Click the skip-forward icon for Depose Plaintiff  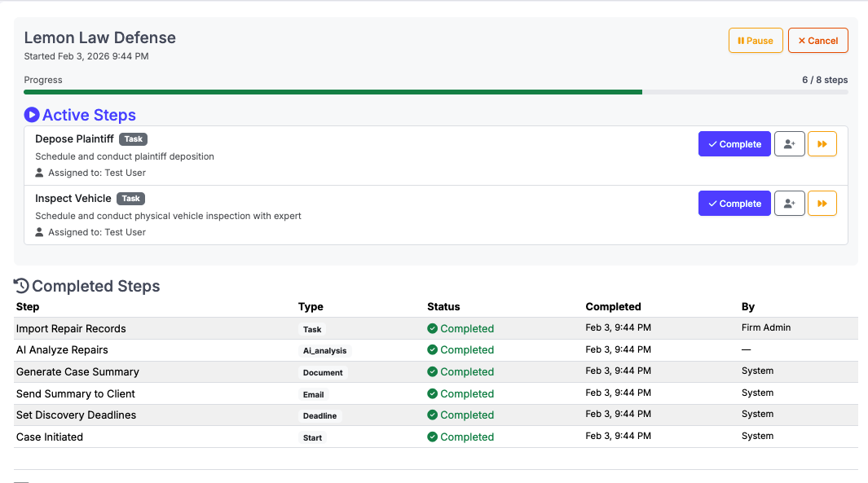[x=822, y=143]
